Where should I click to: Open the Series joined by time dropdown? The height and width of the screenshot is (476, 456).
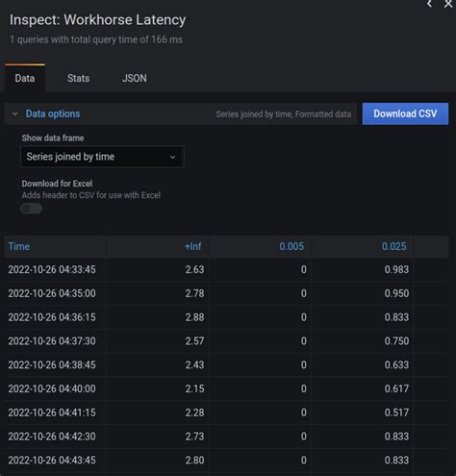pyautogui.click(x=102, y=157)
